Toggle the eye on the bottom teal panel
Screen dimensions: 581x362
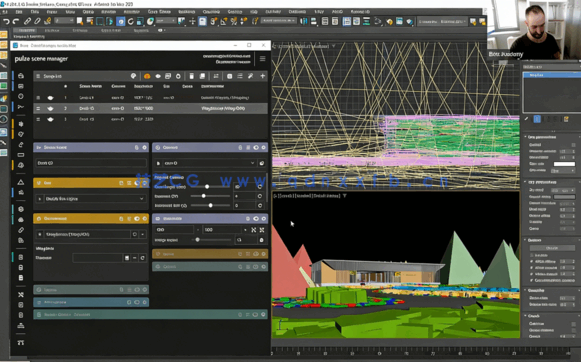pyautogui.click(x=255, y=315)
